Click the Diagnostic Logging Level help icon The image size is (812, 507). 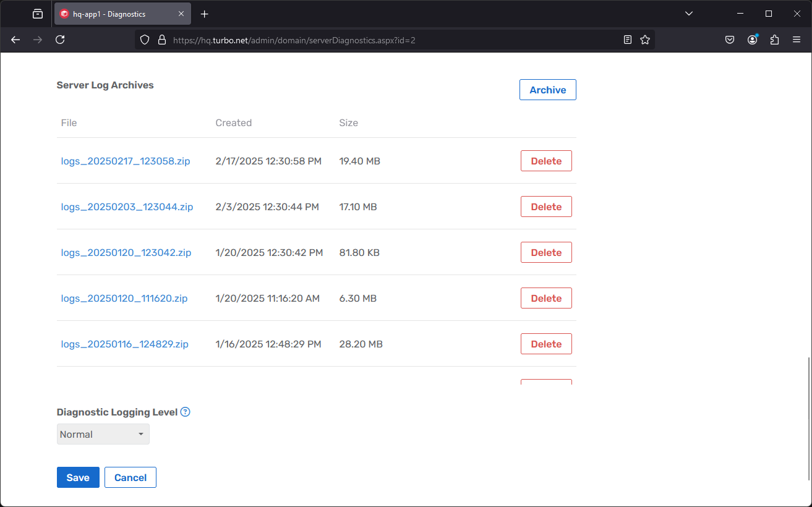click(x=185, y=412)
